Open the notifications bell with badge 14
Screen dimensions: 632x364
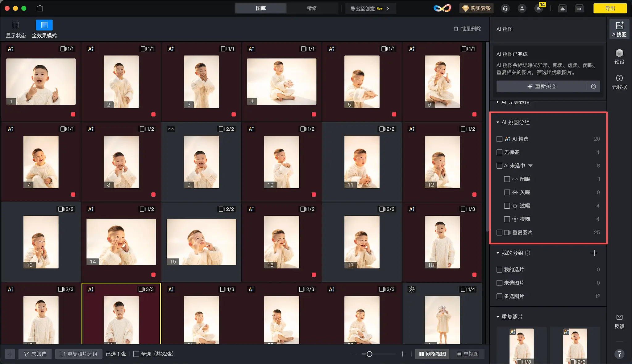pos(539,8)
